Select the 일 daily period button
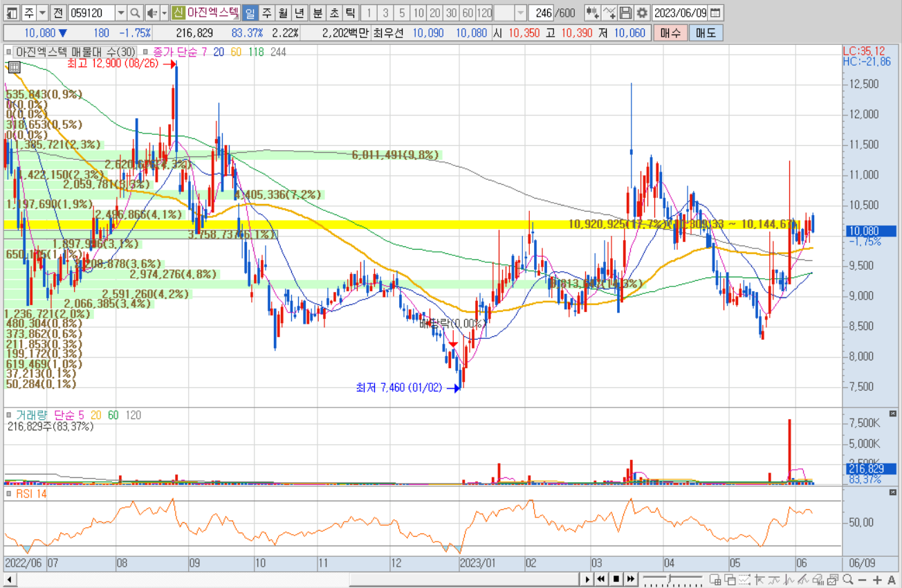Viewport: 902px width, 588px height. point(250,12)
